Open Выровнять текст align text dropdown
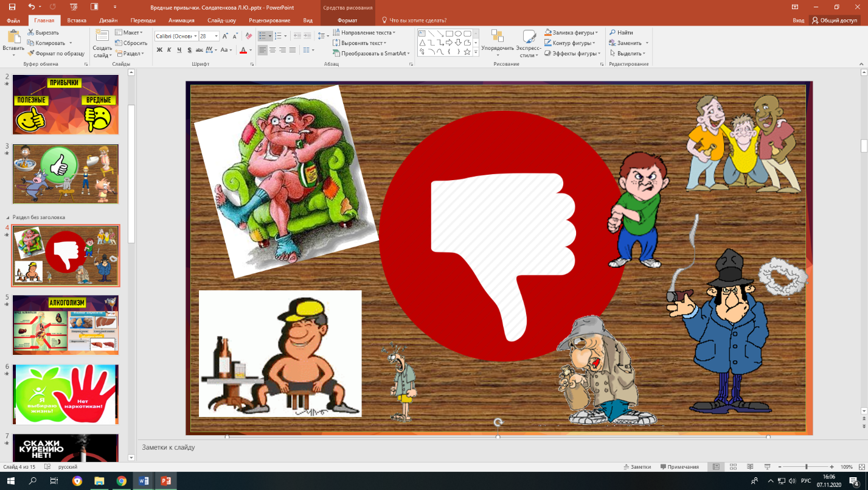Viewport: 868px width, 490px height. click(x=359, y=43)
